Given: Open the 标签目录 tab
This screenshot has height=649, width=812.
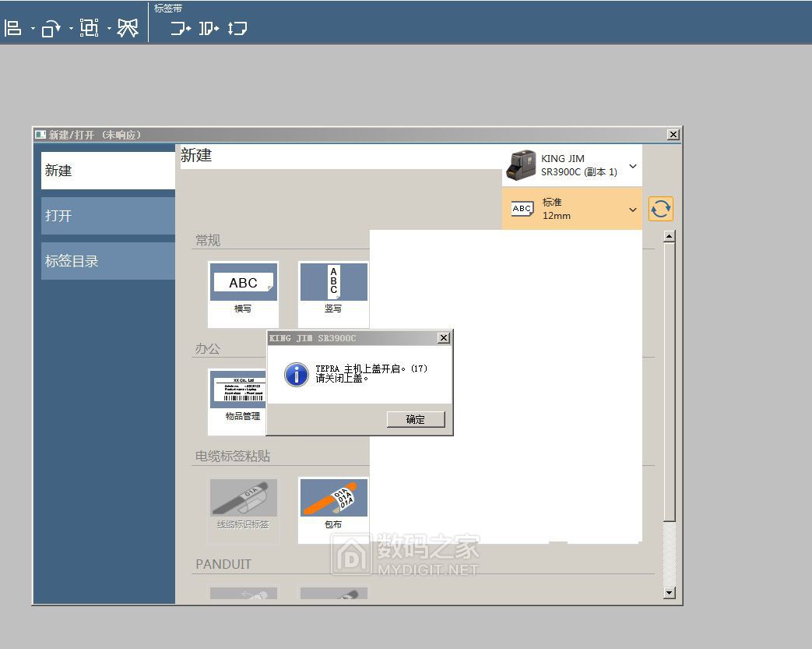Looking at the screenshot, I should [x=108, y=261].
